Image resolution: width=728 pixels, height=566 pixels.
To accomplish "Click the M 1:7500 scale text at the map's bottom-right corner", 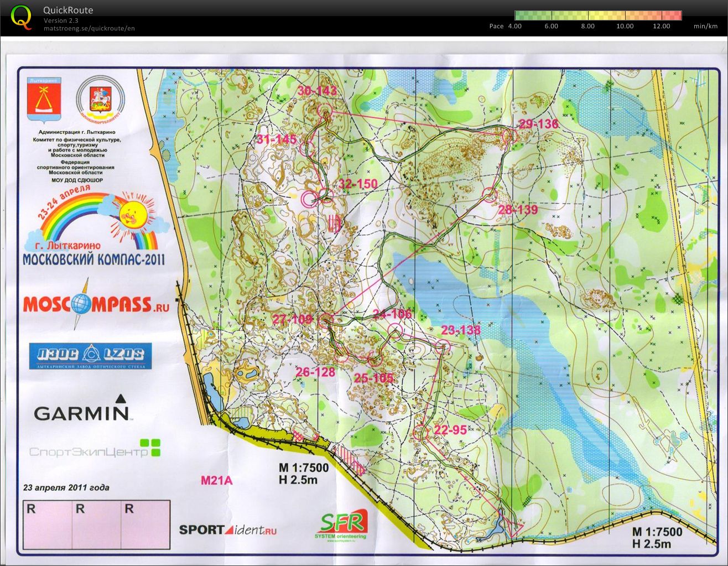I will point(658,532).
